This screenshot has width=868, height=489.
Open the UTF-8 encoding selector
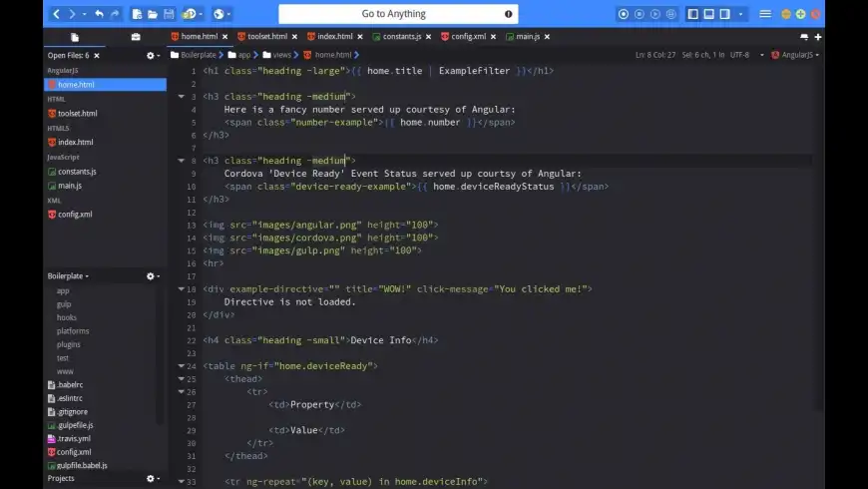coord(746,55)
